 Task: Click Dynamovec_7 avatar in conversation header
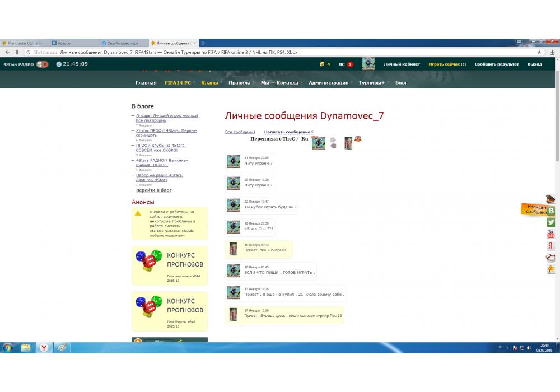tap(319, 143)
